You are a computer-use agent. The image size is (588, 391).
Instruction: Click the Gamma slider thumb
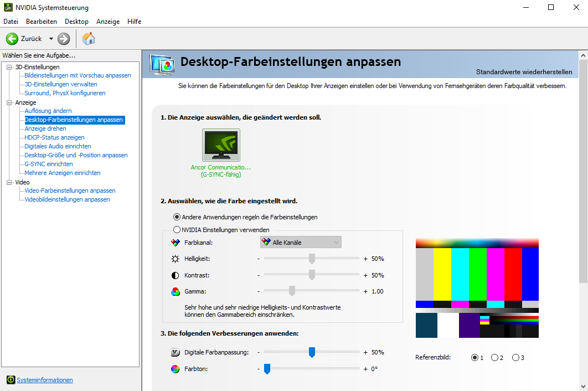click(292, 291)
